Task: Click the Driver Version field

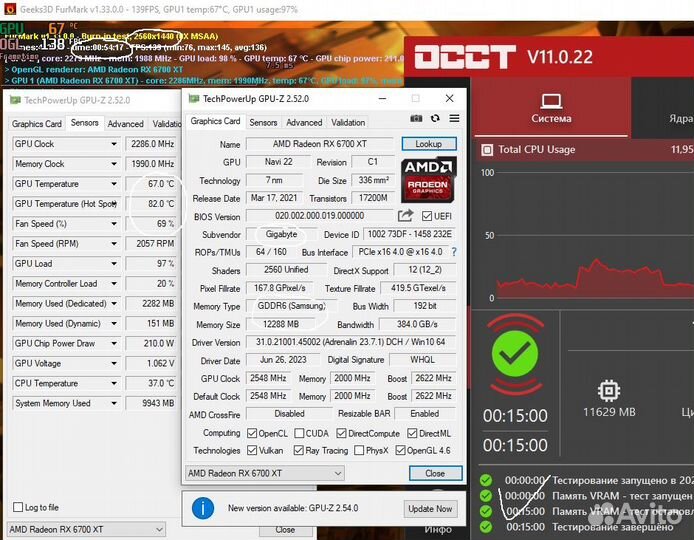Action: pos(351,342)
